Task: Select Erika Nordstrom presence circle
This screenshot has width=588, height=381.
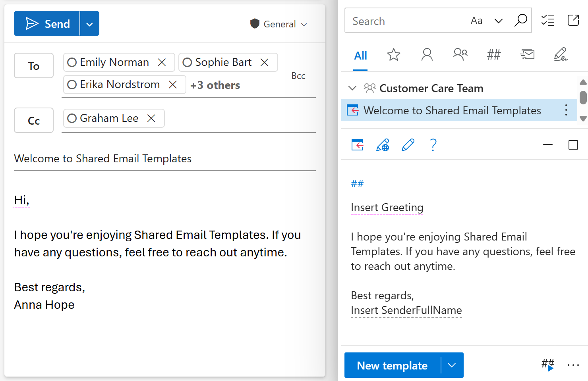Action: pos(72,85)
